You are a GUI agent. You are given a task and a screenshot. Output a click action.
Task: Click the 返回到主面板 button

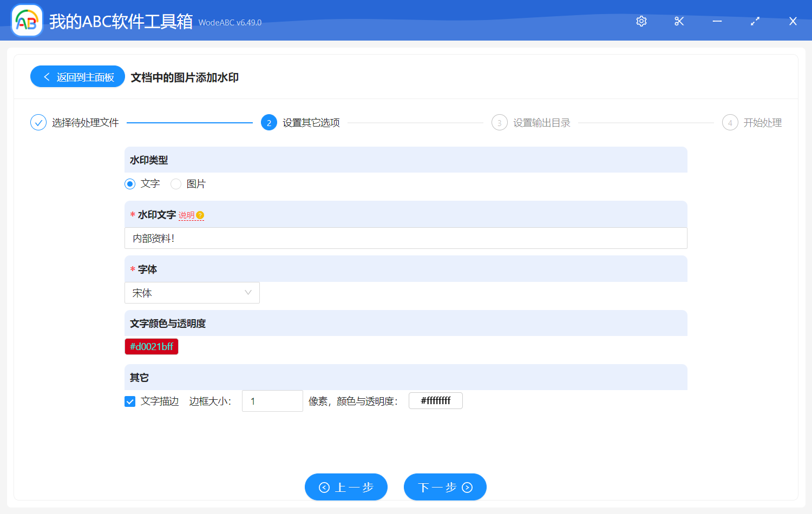(78, 77)
